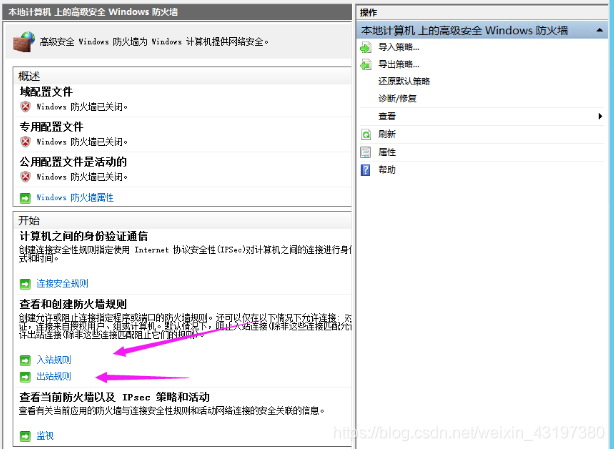This screenshot has height=451, width=614.
Task: Click the 域配置文件 heading
Action: (46, 92)
